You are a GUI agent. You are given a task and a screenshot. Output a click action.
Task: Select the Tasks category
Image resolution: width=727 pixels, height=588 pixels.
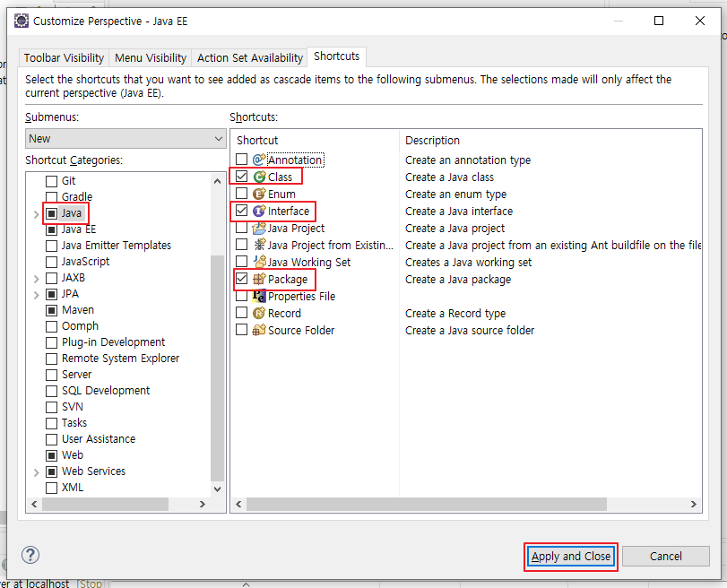point(74,423)
